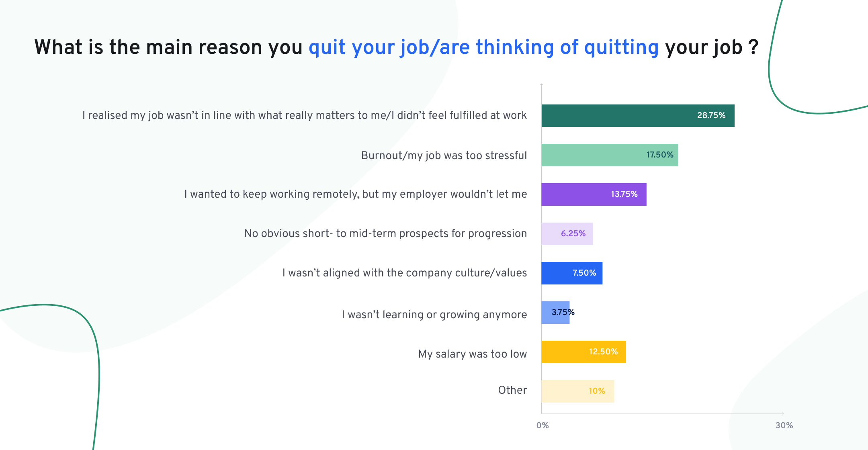Select the 'No obvious short- to mid-term prospects' label
The width and height of the screenshot is (868, 450).
(385, 233)
